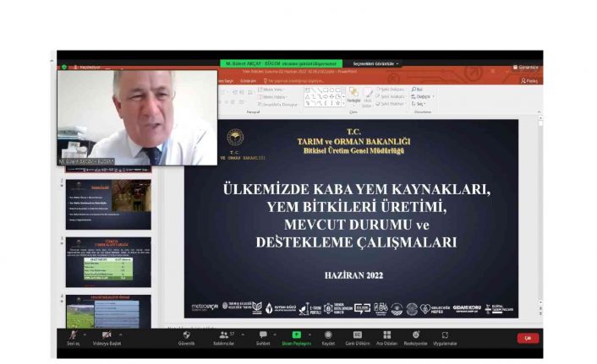
Task: Click the green Ekran Paylaşımı icon
Action: [x=297, y=335]
